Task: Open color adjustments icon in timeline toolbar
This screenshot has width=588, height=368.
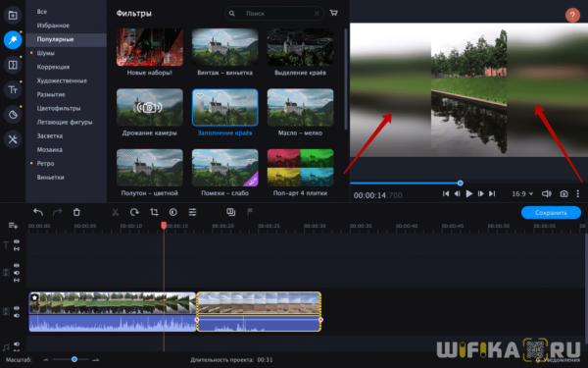Action: pyautogui.click(x=172, y=212)
